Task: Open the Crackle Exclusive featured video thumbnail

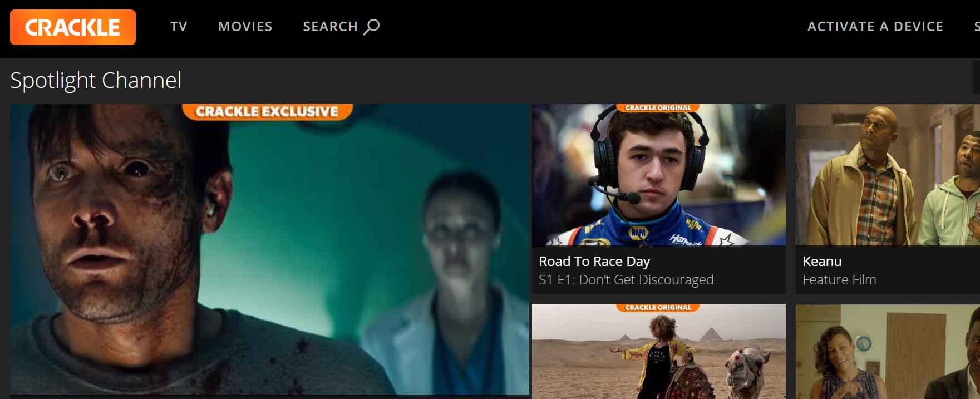Action: tap(269, 249)
